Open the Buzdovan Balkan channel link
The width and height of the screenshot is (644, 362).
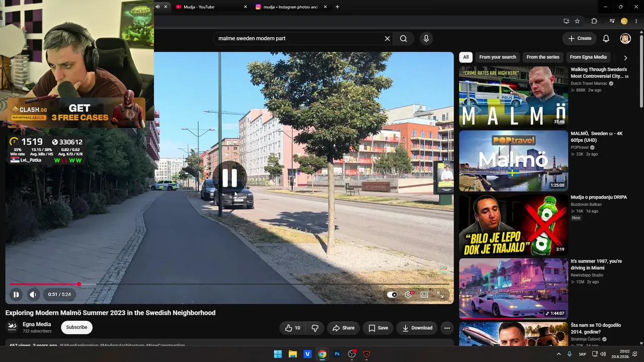pos(586,205)
